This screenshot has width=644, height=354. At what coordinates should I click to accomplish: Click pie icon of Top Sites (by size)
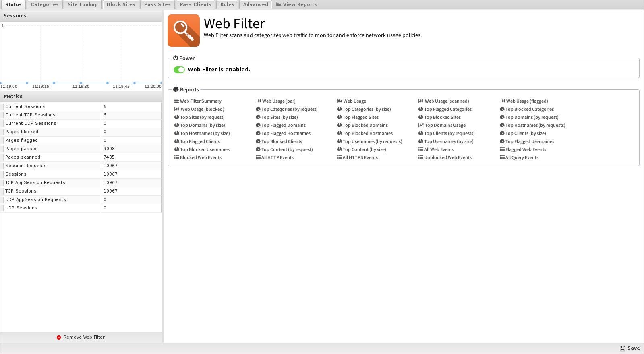coord(258,117)
